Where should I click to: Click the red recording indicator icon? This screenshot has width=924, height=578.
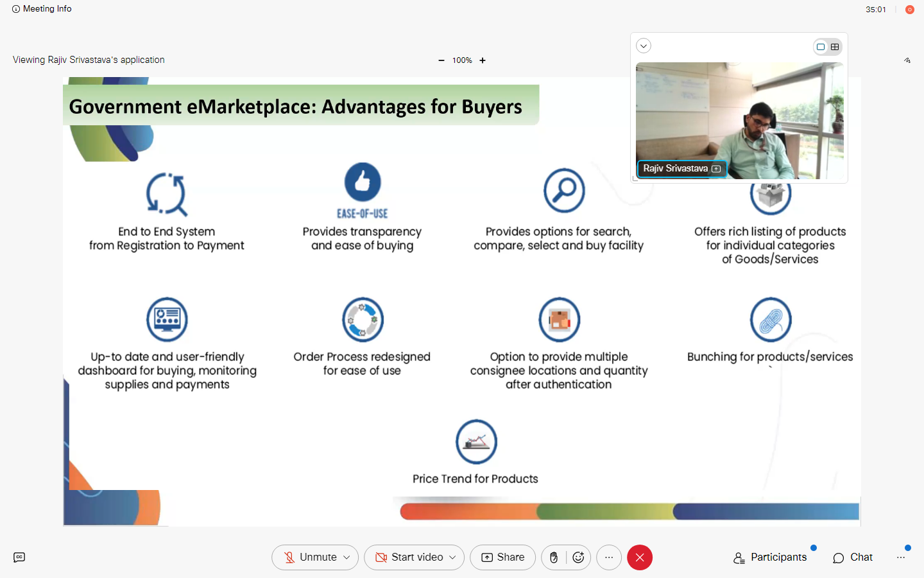click(909, 10)
